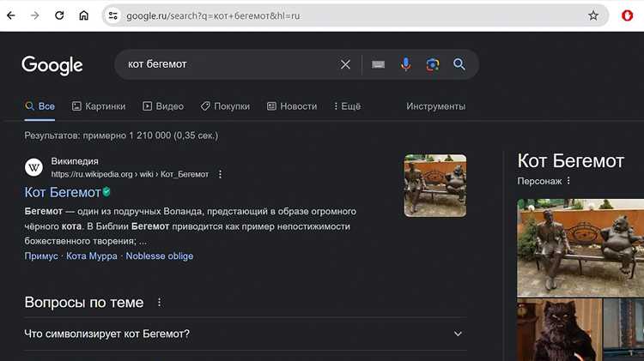644x361 pixels.
Task: Open the red Opera extension icon
Action: 627,15
